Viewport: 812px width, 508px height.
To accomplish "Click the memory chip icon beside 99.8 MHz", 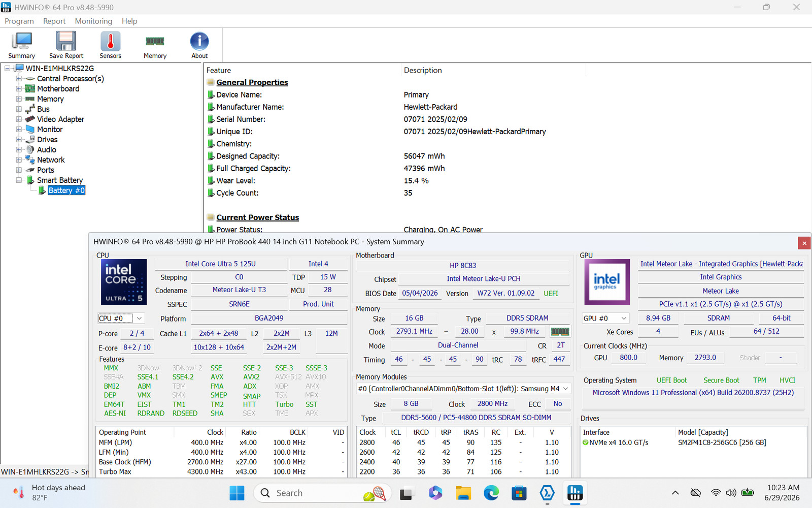I will click(560, 331).
